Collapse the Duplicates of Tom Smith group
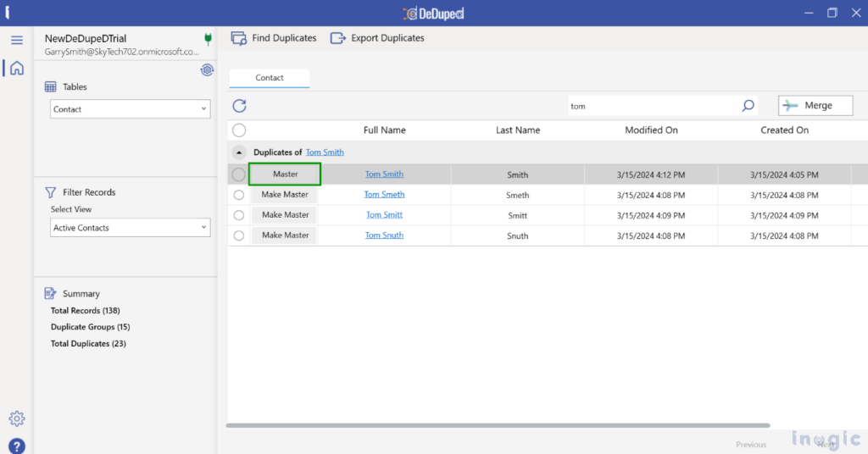This screenshot has width=868, height=454. (x=238, y=152)
